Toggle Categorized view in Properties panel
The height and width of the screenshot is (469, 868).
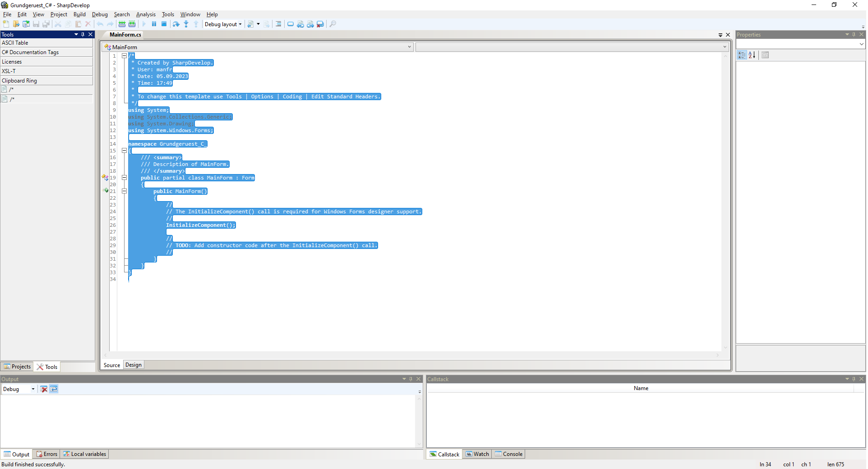tap(742, 55)
